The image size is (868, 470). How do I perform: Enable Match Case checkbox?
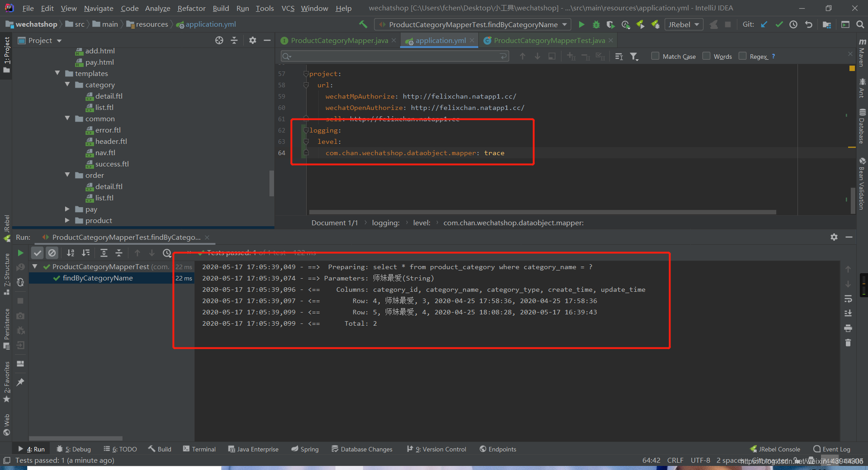(x=655, y=56)
